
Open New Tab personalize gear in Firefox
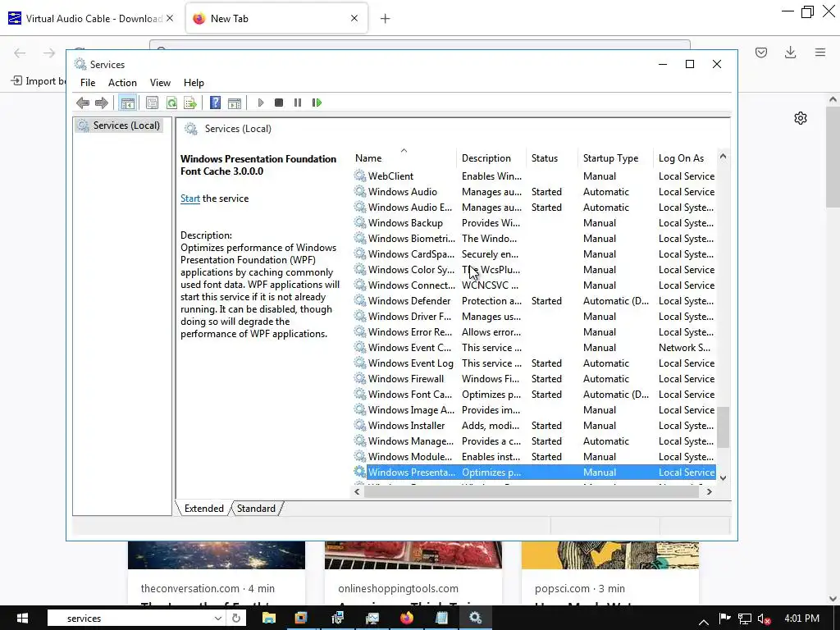point(801,118)
